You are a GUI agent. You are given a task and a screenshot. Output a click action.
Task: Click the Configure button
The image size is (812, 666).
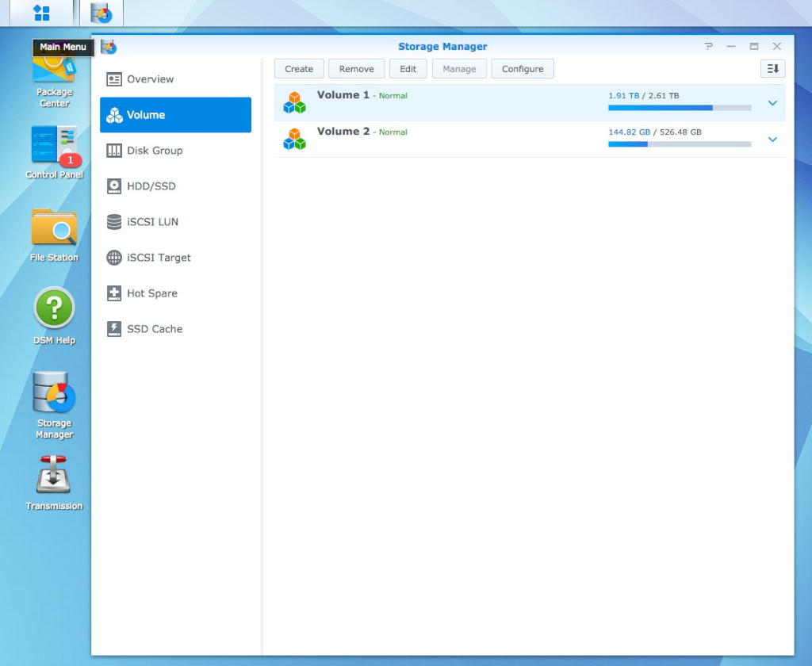(x=523, y=69)
